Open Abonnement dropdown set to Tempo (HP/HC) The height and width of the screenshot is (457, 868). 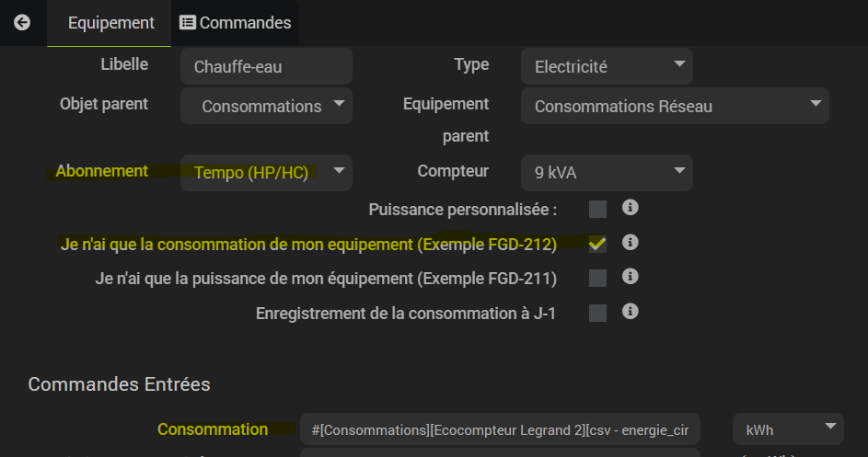[266, 172]
